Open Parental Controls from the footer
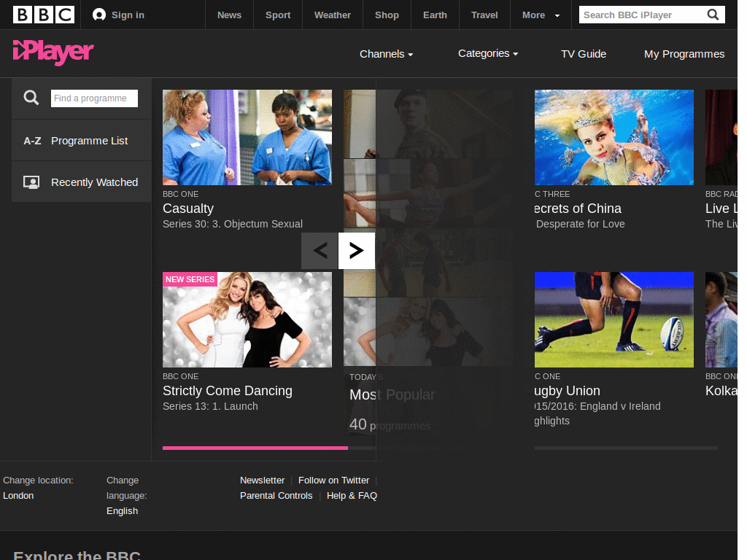The height and width of the screenshot is (560, 747). (276, 495)
